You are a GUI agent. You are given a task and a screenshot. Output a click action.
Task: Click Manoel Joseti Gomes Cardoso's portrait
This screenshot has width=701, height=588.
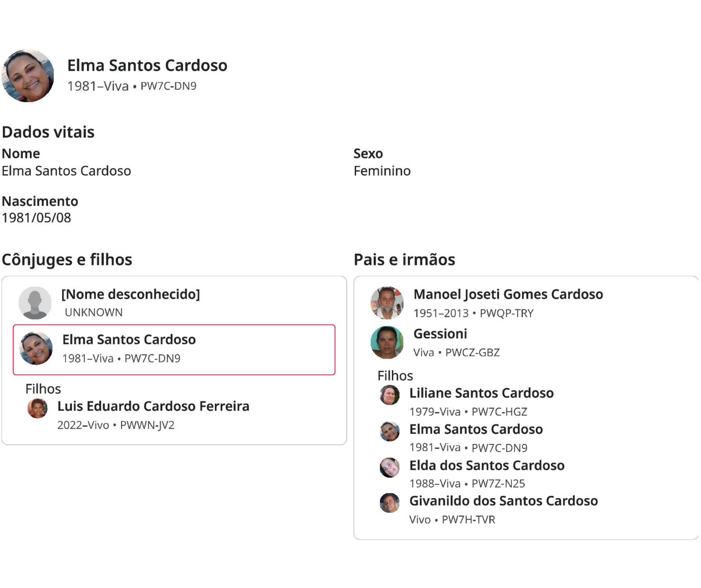[x=387, y=303]
